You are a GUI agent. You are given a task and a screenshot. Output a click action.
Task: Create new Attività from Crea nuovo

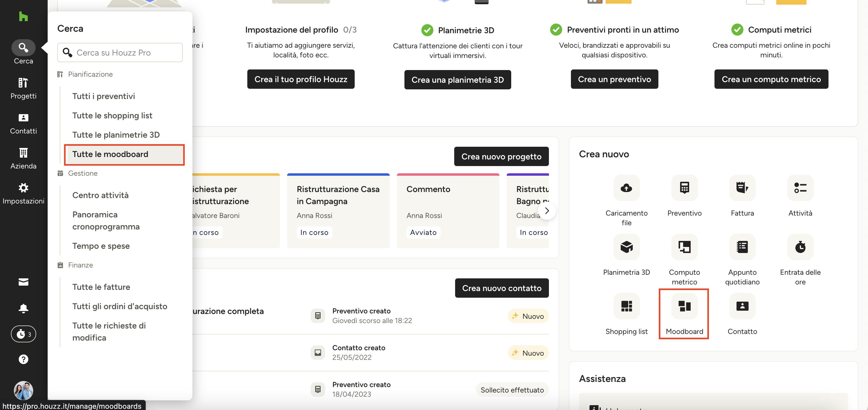[800, 187]
